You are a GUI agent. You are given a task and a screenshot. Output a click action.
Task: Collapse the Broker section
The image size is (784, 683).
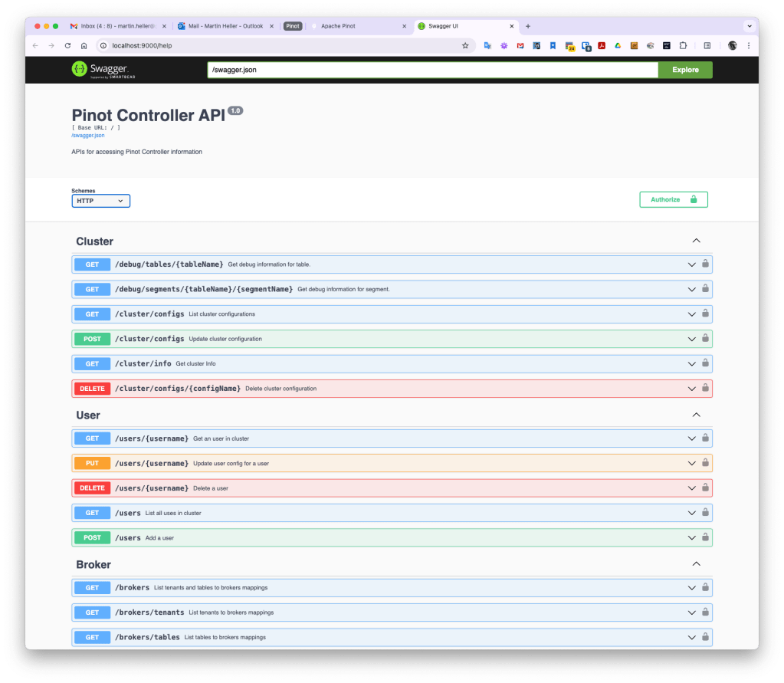tap(696, 564)
